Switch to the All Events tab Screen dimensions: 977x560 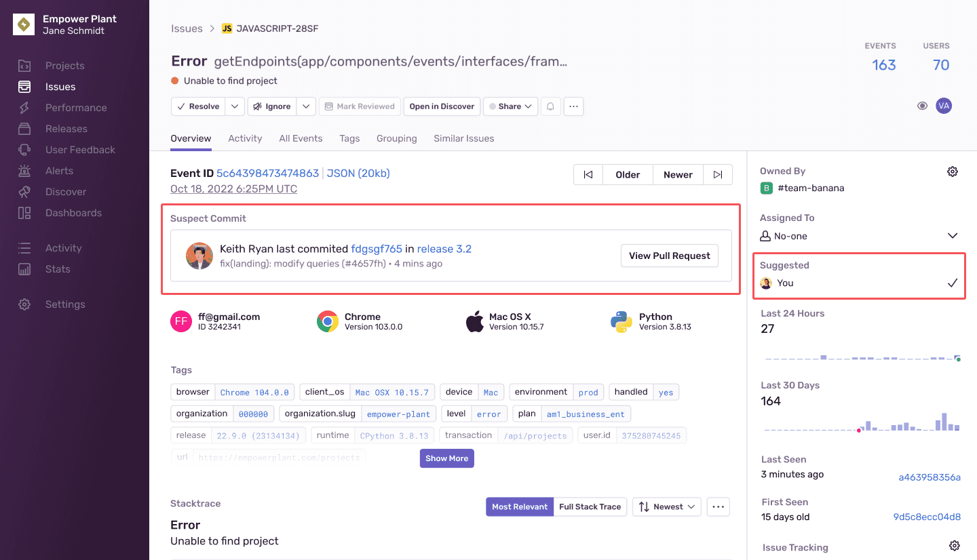click(301, 138)
